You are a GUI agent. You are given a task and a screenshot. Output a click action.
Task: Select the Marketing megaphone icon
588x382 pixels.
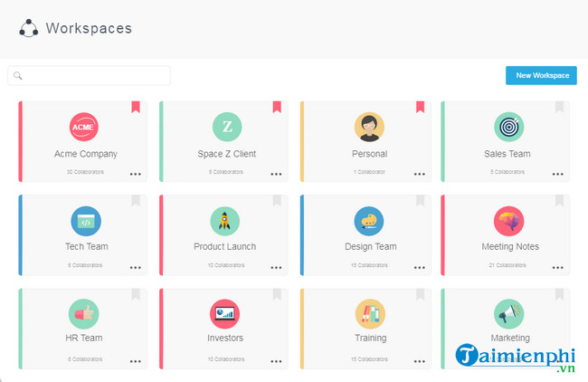[509, 313]
